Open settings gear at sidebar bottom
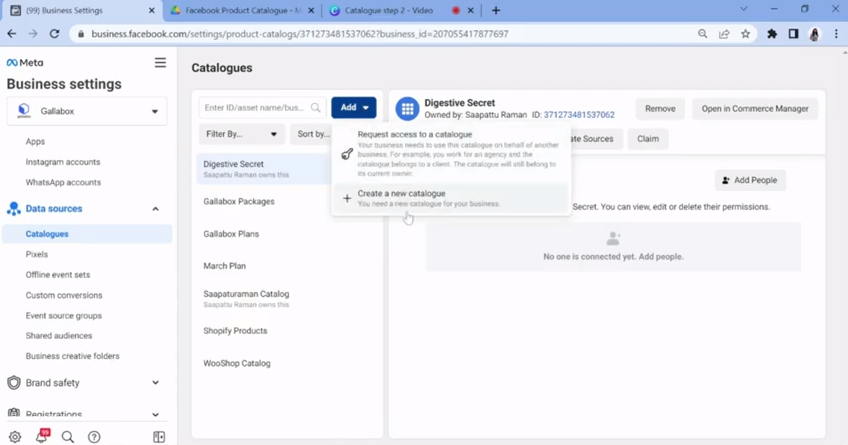This screenshot has width=848, height=445. pos(15,436)
